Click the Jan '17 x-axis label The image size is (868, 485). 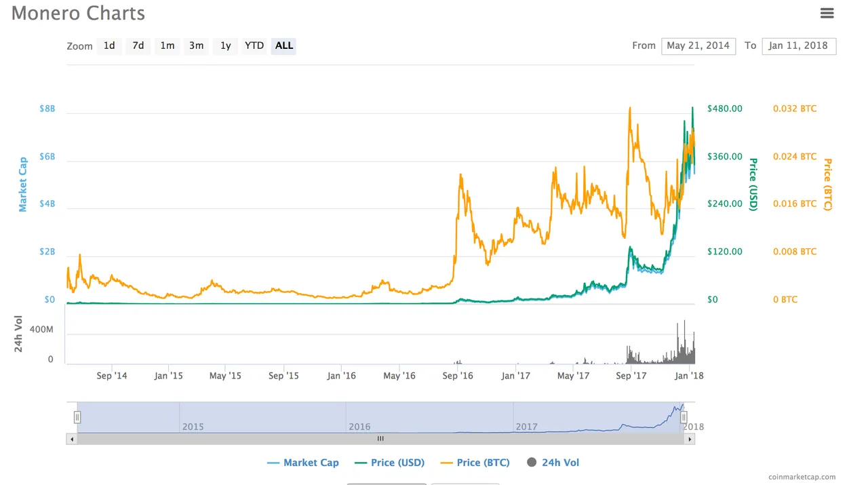click(515, 375)
